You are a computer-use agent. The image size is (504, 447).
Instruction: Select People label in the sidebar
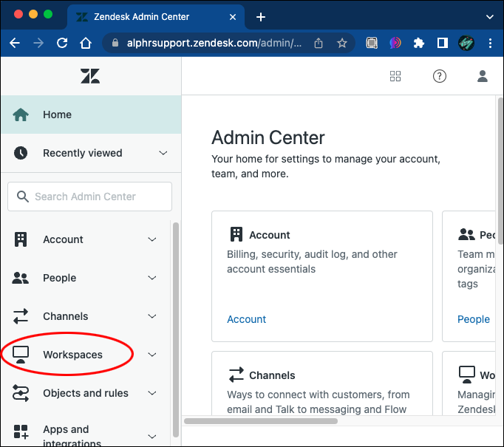coord(59,278)
